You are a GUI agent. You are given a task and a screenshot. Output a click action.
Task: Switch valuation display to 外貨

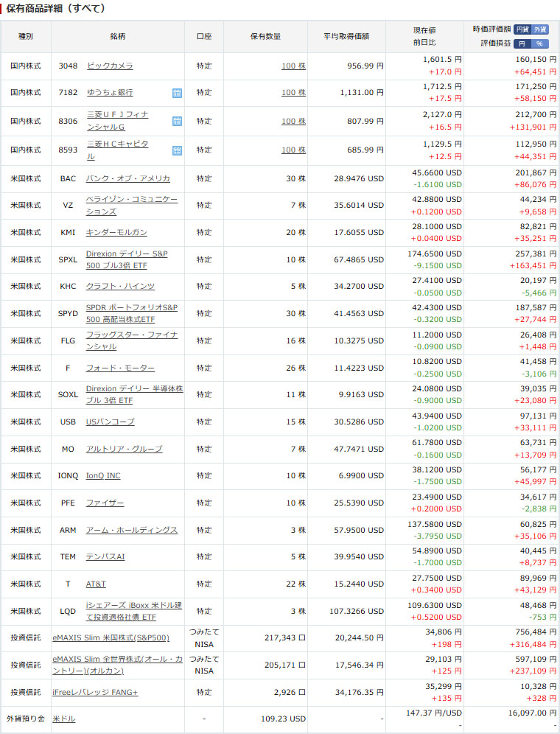pos(540,29)
